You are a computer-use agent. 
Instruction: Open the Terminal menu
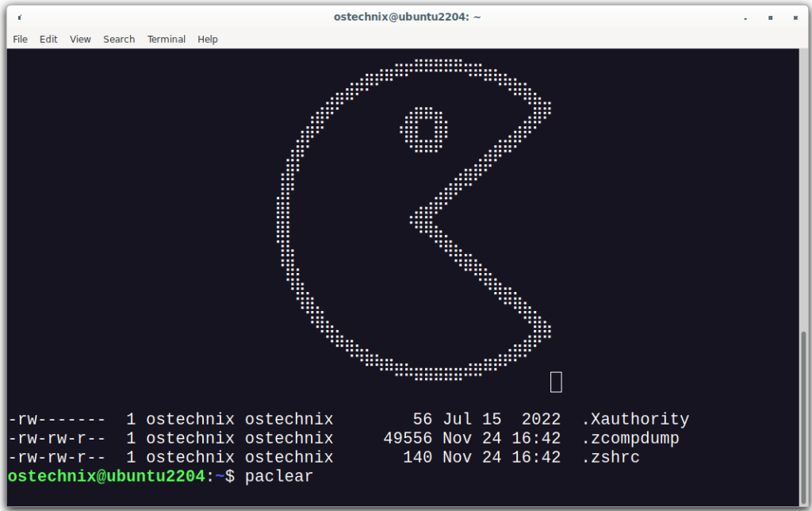pos(166,39)
